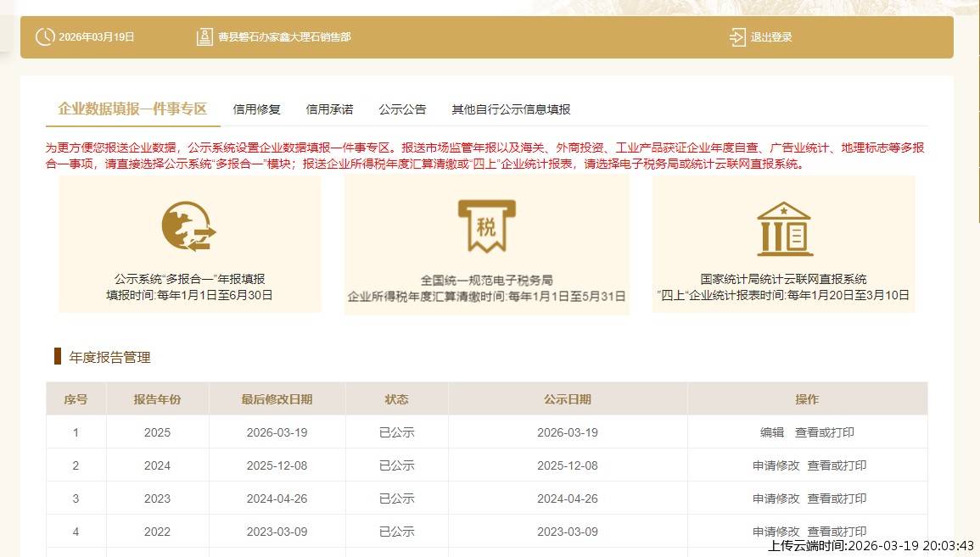980x557 pixels.
Task: Click the tax bureau 税 icon
Action: pos(486,226)
